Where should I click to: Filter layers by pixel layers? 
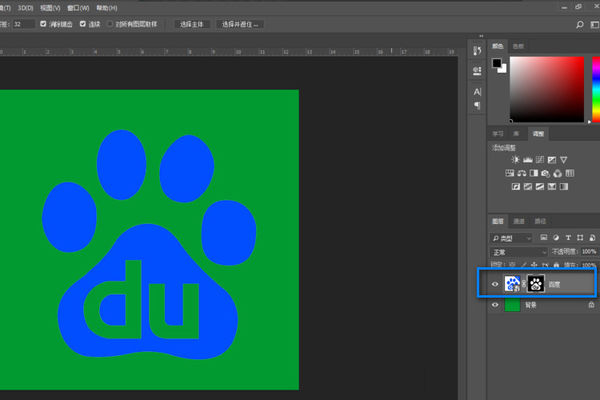coord(543,238)
